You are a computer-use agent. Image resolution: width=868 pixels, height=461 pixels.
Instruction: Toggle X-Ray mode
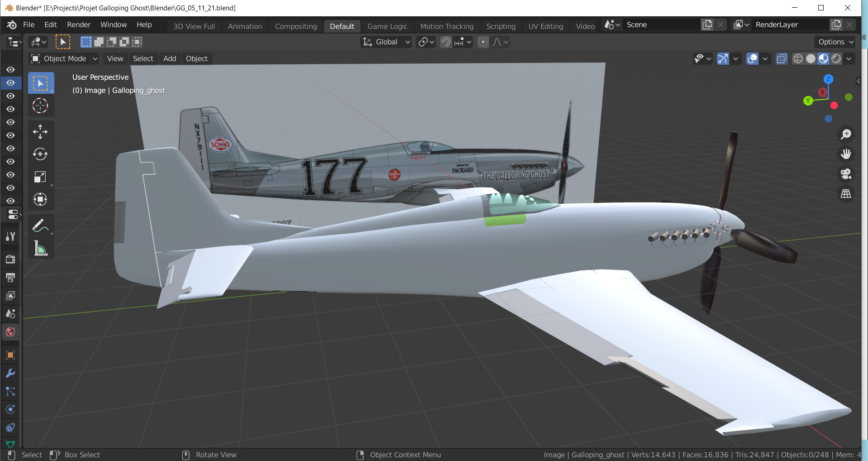[782, 59]
